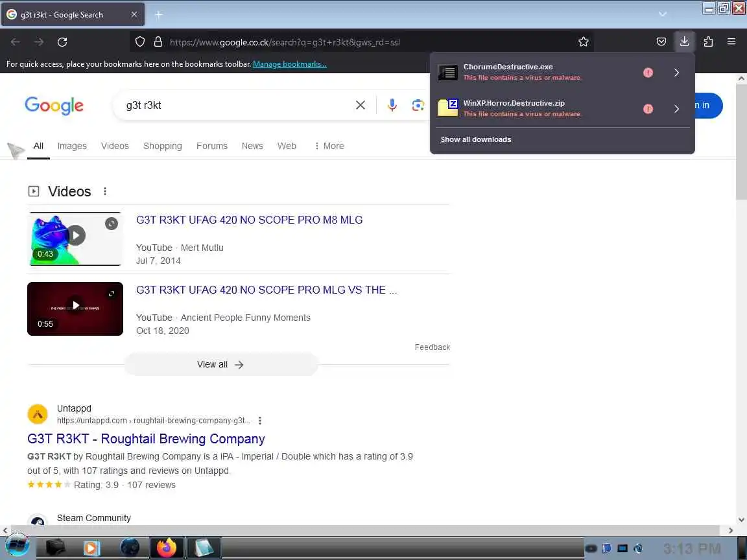
Task: Open the Videos section three-dot menu
Action: point(105,191)
